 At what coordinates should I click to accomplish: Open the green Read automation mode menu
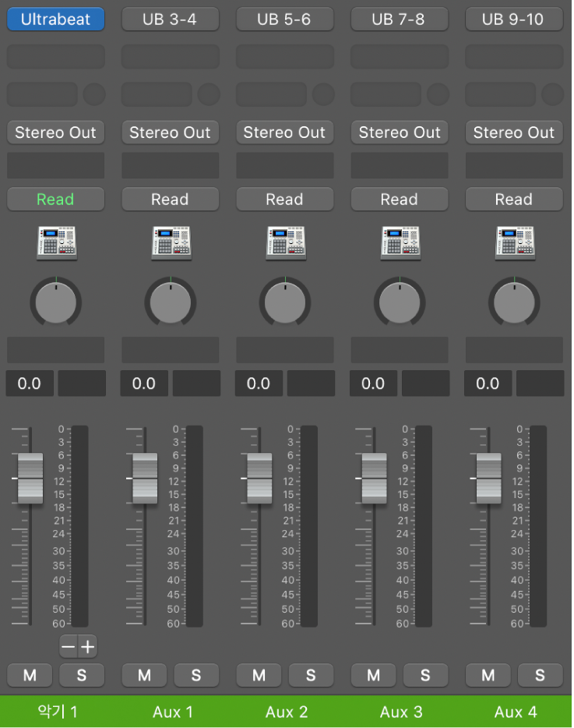pos(55,200)
